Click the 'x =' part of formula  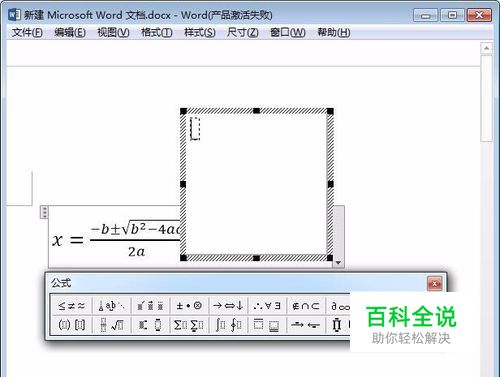(x=68, y=240)
